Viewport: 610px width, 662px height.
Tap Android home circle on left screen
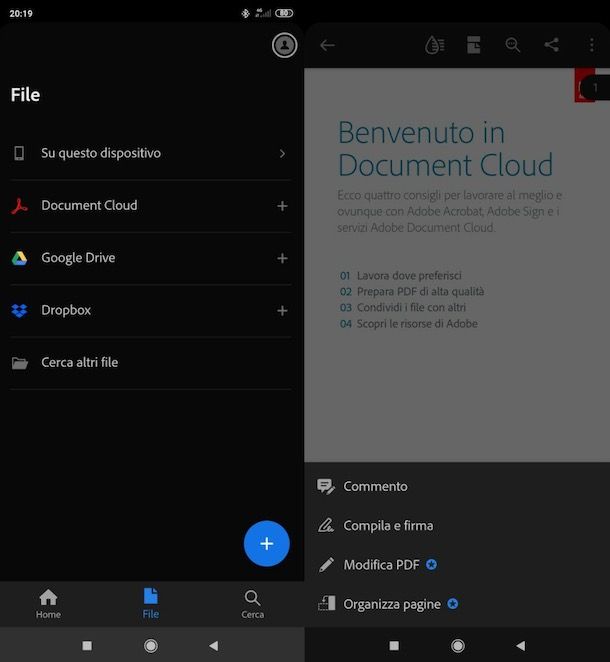coord(151,646)
